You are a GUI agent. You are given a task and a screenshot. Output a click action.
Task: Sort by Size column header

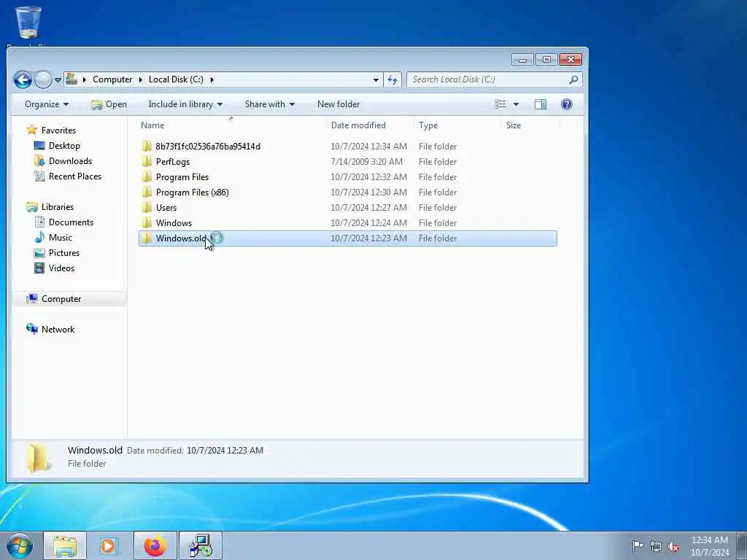tap(530, 125)
